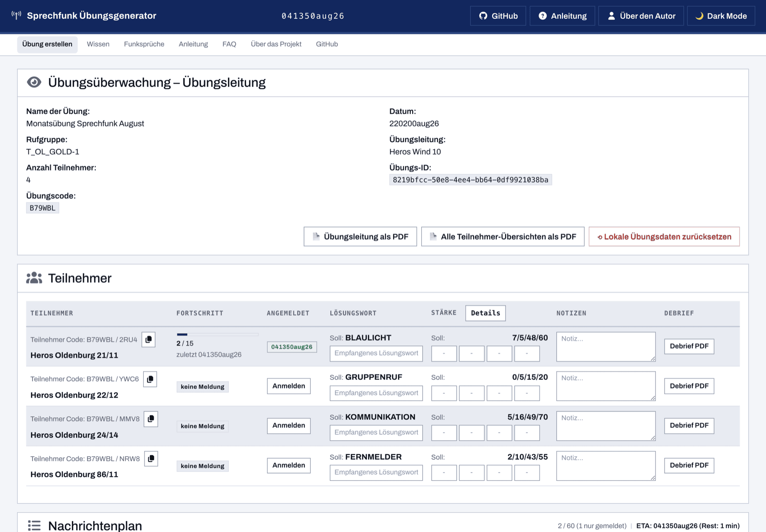Click Anmelden for Heros Oldenburg 24/14
Viewport: 766px width, 532px height.
click(x=289, y=426)
